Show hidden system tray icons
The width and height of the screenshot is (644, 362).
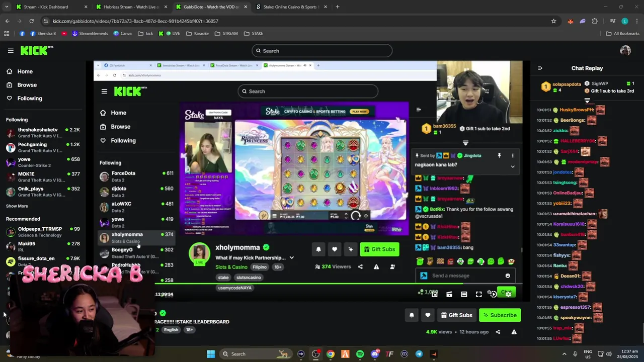click(564, 354)
